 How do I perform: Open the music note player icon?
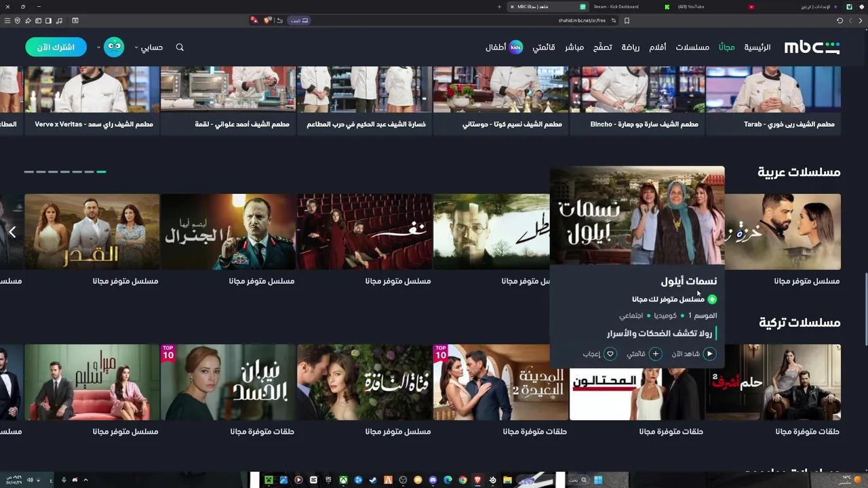pyautogui.click(x=59, y=20)
